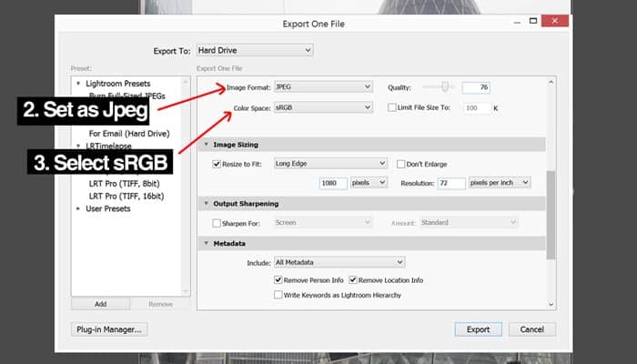Click the file size limit field

(x=477, y=107)
